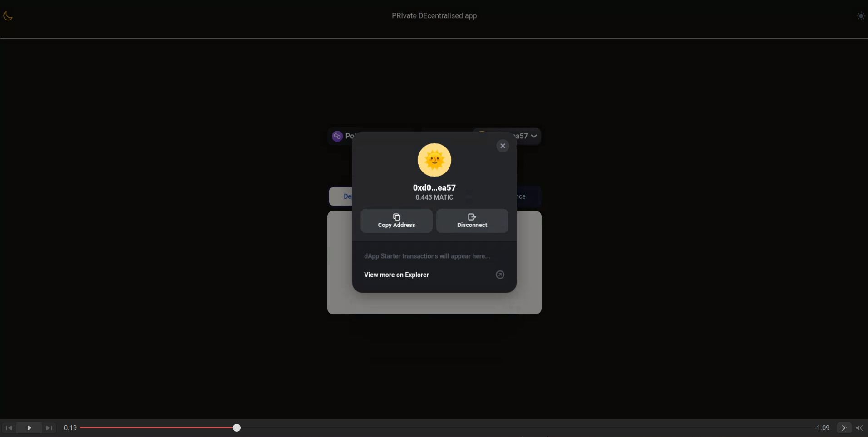
Task: Skip to previous track
Action: tap(9, 428)
